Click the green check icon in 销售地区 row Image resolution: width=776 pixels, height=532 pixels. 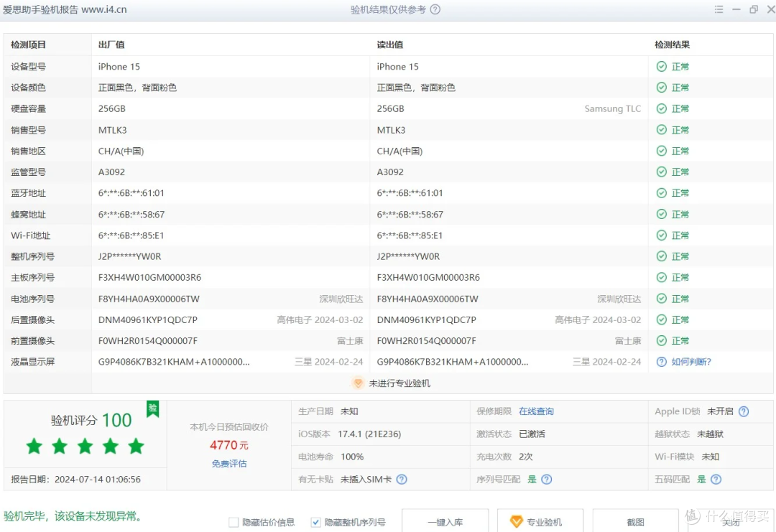[661, 151]
